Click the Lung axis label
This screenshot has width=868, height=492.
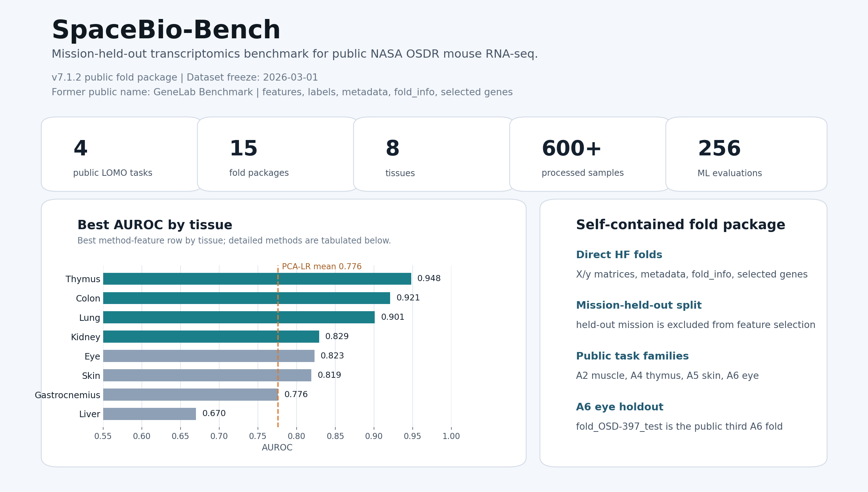[90, 318]
